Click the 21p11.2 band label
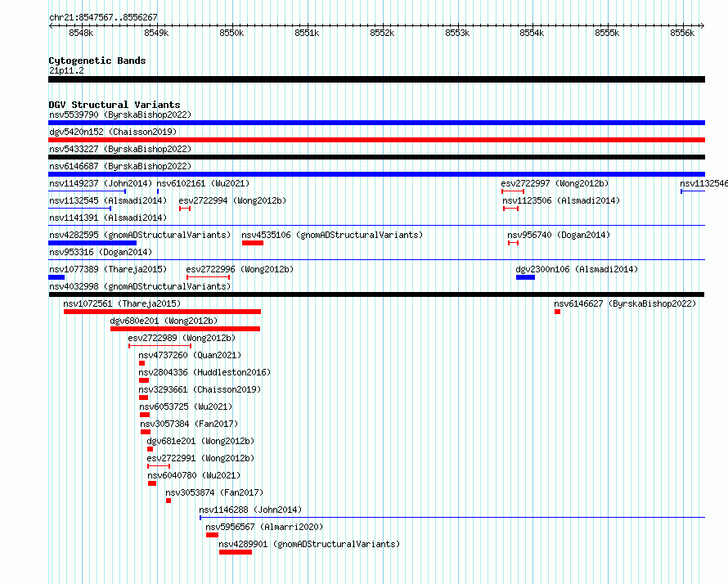 point(66,70)
